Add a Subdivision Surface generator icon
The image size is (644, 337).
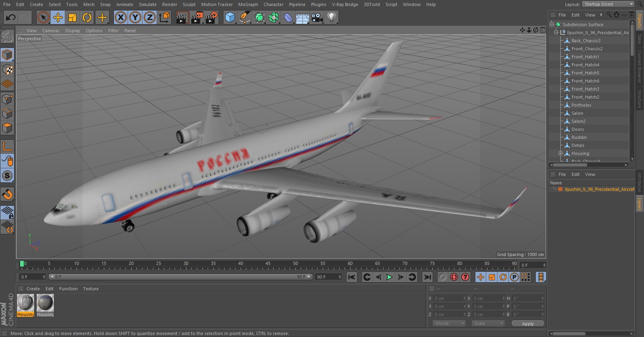[x=259, y=17]
